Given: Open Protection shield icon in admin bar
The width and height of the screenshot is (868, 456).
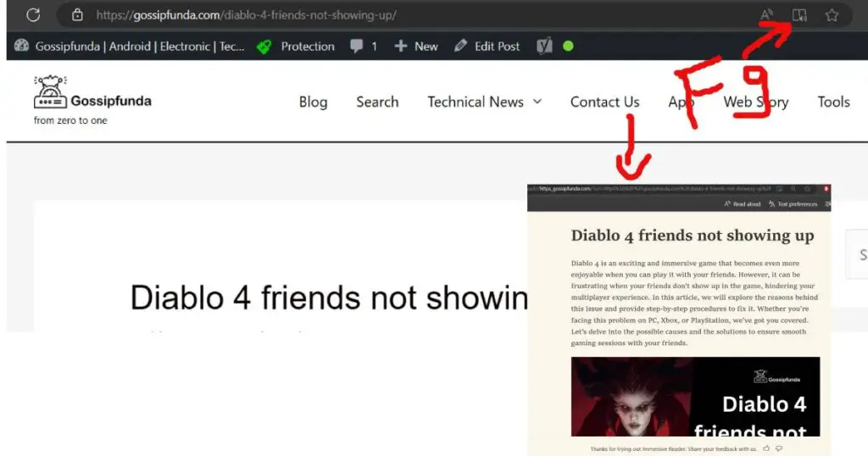Looking at the screenshot, I should pyautogui.click(x=264, y=47).
